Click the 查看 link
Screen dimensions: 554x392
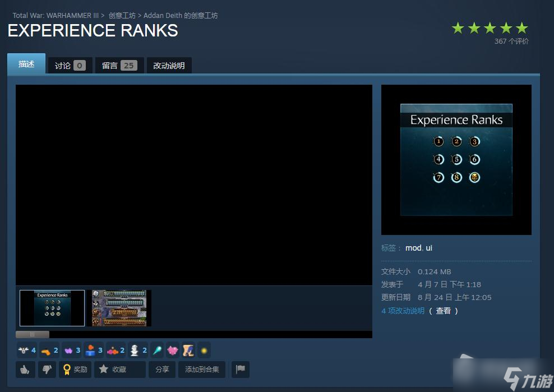444,311
